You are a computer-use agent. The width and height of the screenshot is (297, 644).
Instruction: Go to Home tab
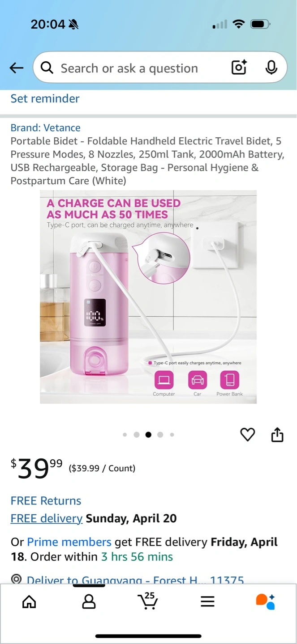[x=29, y=602]
